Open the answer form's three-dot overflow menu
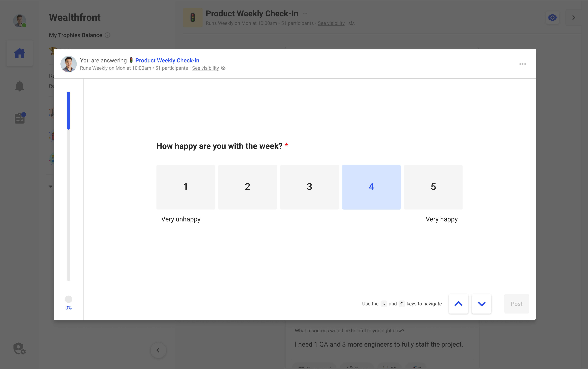Viewport: 588px width, 369px height. point(523,64)
